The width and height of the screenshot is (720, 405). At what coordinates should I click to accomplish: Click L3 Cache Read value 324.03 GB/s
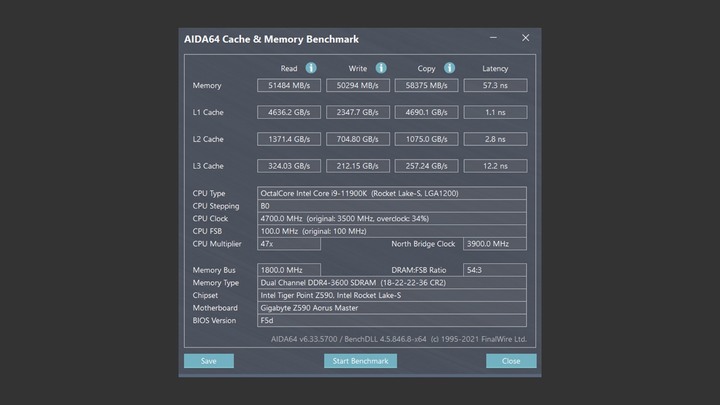pos(289,166)
